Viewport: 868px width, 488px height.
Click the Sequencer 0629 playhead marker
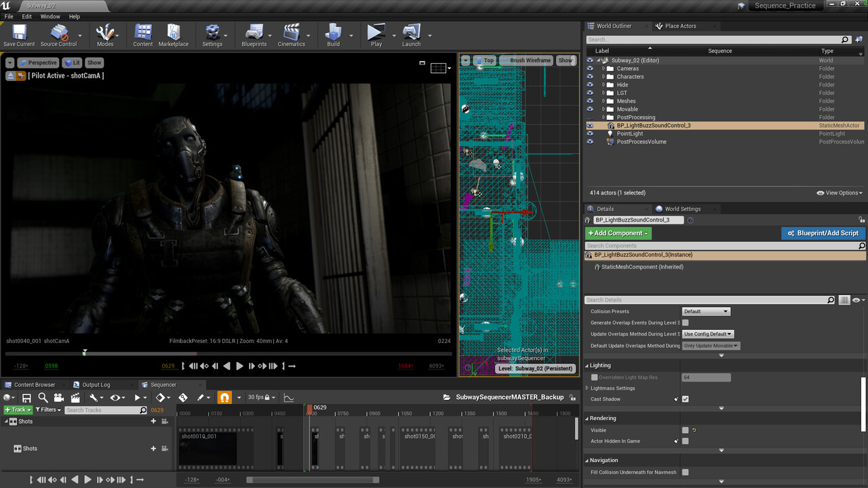pyautogui.click(x=310, y=409)
